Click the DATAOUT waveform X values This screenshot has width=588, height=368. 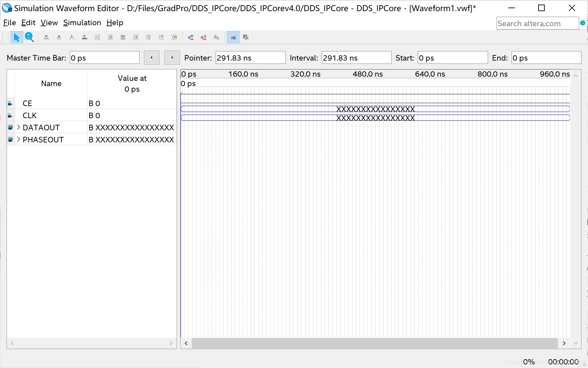point(375,109)
